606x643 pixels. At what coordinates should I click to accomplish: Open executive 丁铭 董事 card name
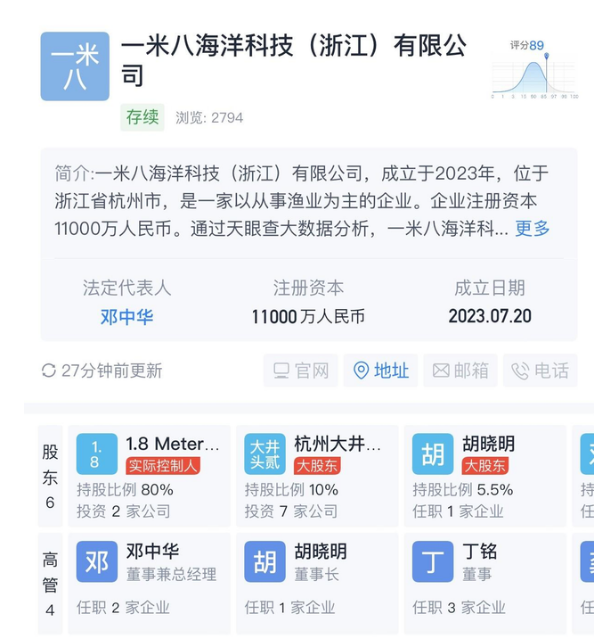coord(480,551)
